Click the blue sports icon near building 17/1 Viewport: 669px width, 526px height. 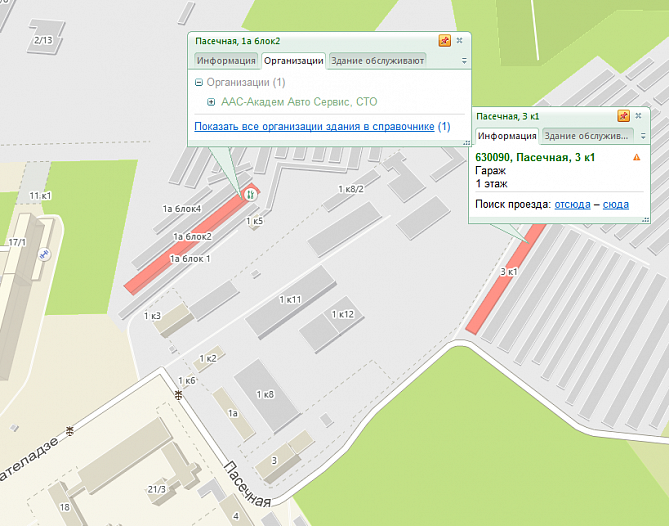point(44,255)
